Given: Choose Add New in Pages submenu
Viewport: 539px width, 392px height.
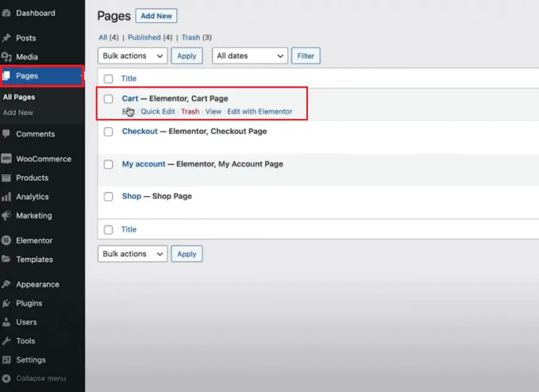Looking at the screenshot, I should click(x=18, y=112).
